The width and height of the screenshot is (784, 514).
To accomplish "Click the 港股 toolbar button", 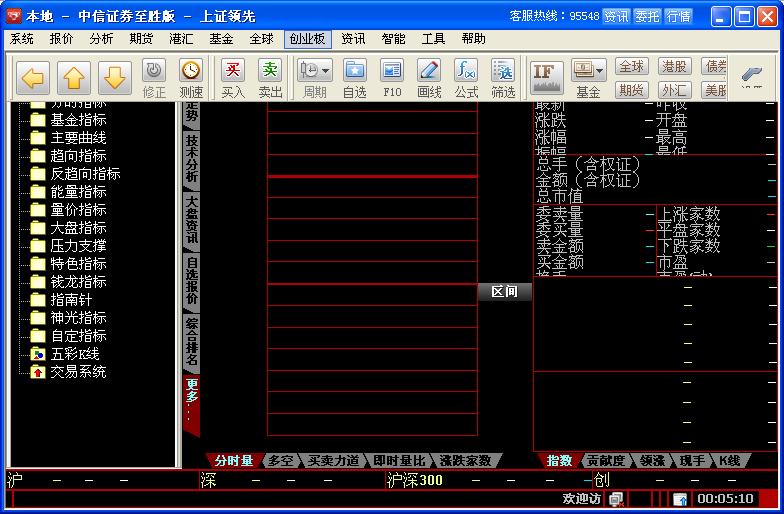I will point(674,67).
